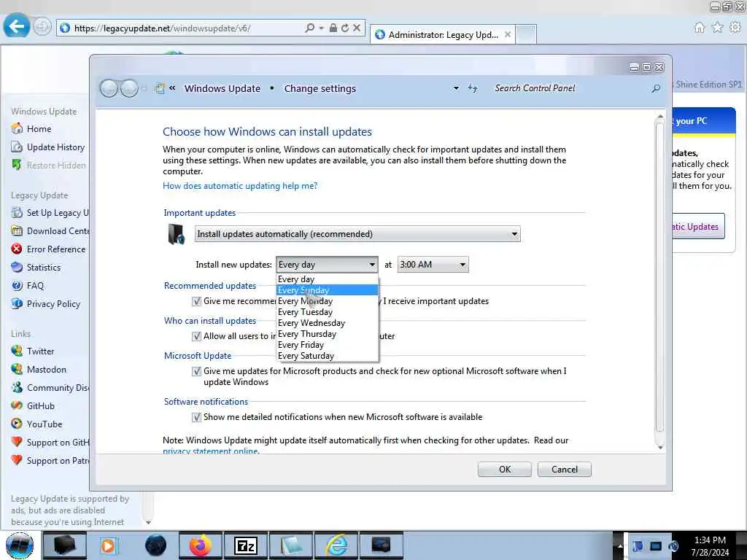Open the browser Tools gear icon
This screenshot has width=747, height=560.
735,28
